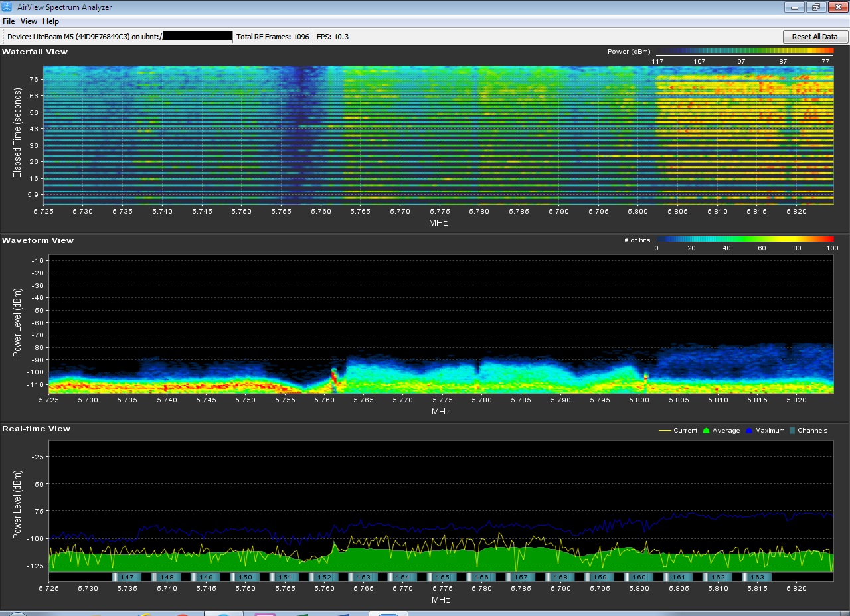
Task: Select channel 153 marker on channel bar
Action: click(x=363, y=577)
